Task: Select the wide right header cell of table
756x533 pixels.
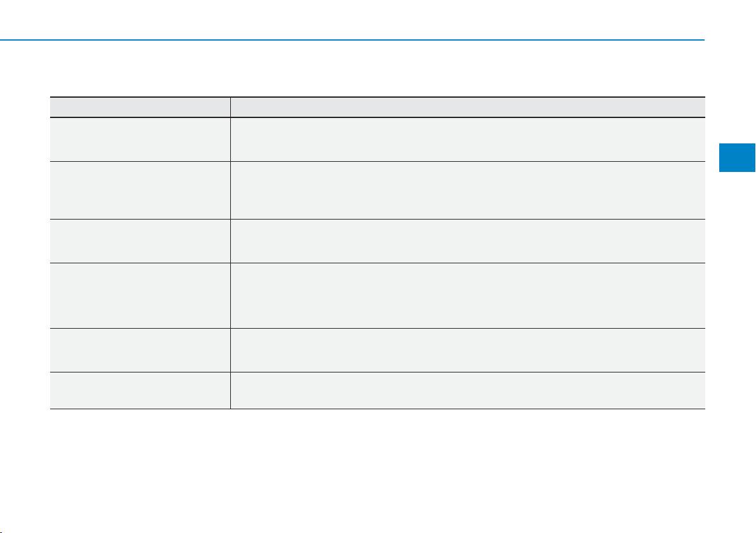Action: coord(467,107)
